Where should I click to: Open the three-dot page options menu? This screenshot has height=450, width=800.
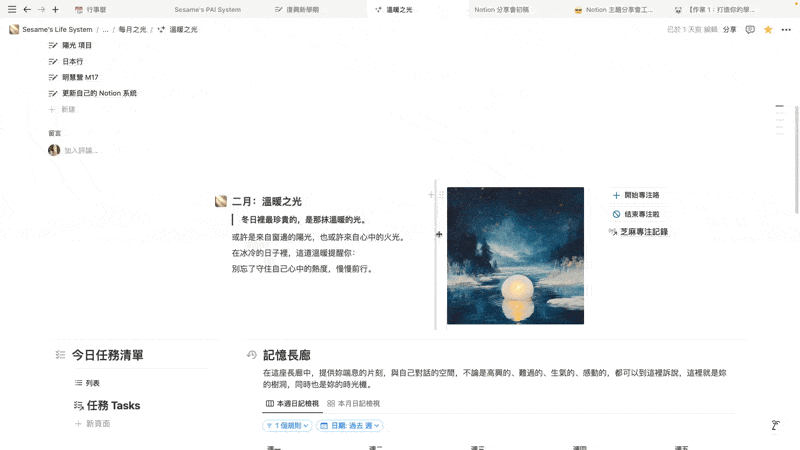pos(786,30)
